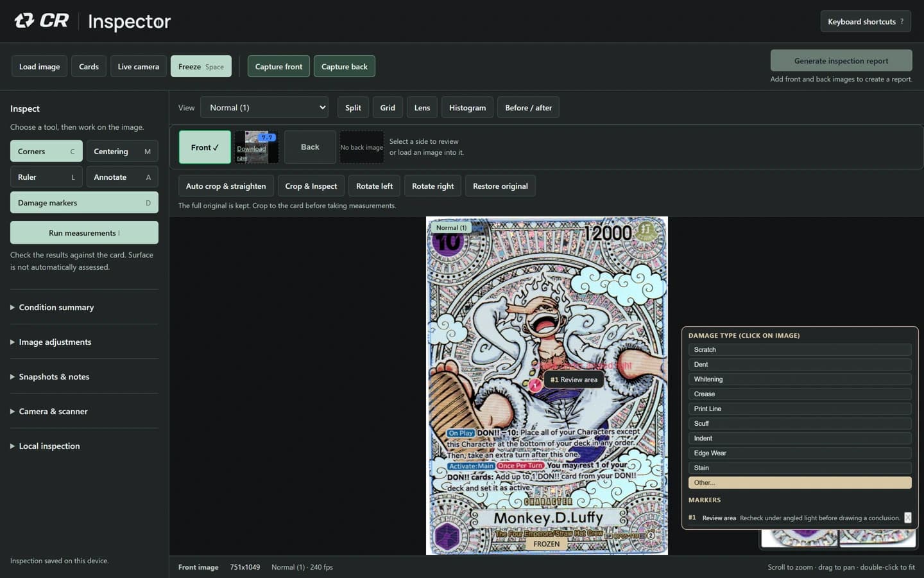Click Load image button
924x578 pixels.
coord(39,66)
